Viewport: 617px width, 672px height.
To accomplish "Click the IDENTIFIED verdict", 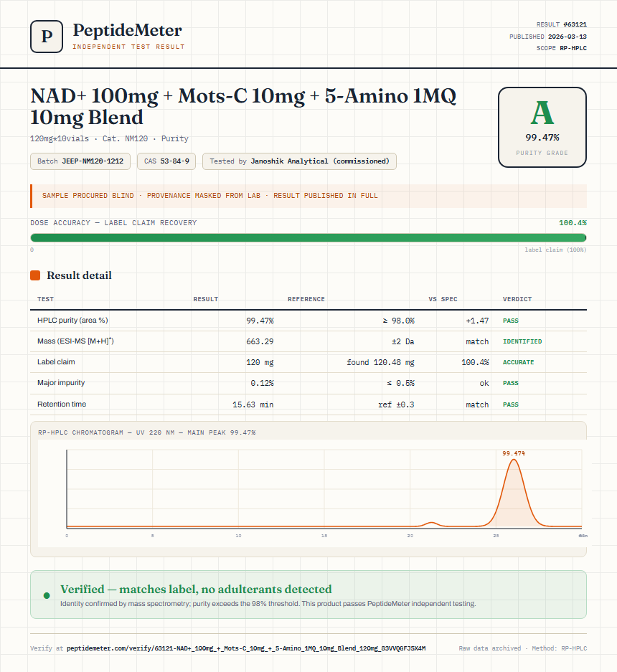I will pyautogui.click(x=522, y=341).
